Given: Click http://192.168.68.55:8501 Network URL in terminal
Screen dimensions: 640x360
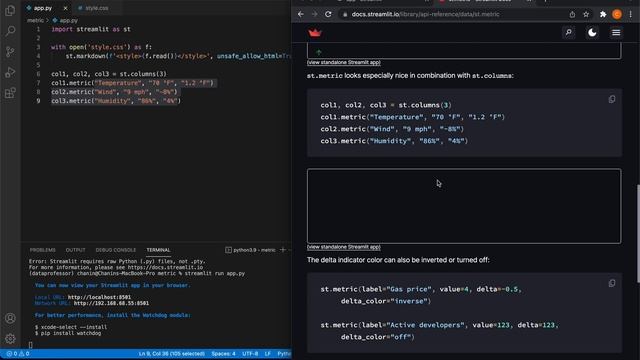Looking at the screenshot, I should (111, 303).
